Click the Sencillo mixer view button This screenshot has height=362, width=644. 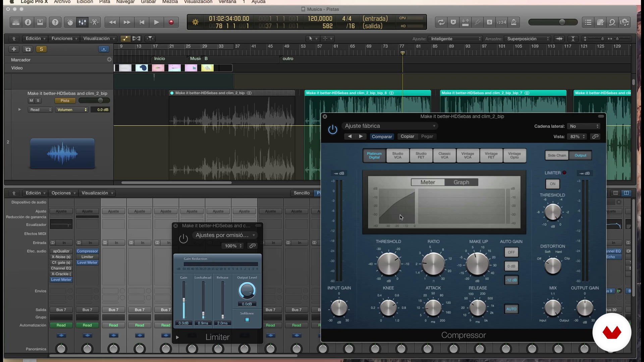pyautogui.click(x=302, y=193)
